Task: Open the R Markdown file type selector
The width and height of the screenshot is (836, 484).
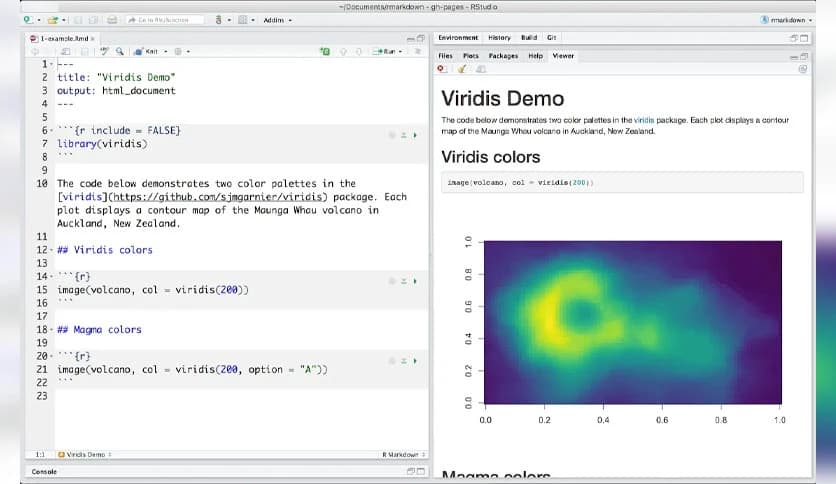Action: 404,455
